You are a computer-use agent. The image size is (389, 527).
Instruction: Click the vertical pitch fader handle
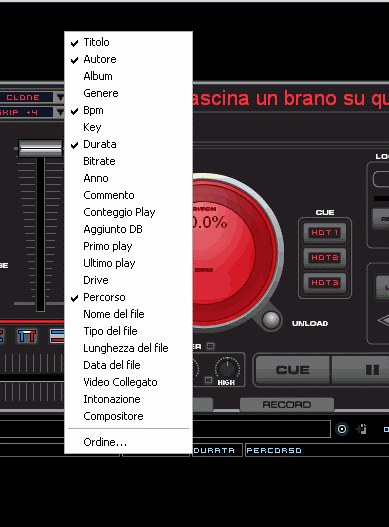pyautogui.click(x=40, y=148)
